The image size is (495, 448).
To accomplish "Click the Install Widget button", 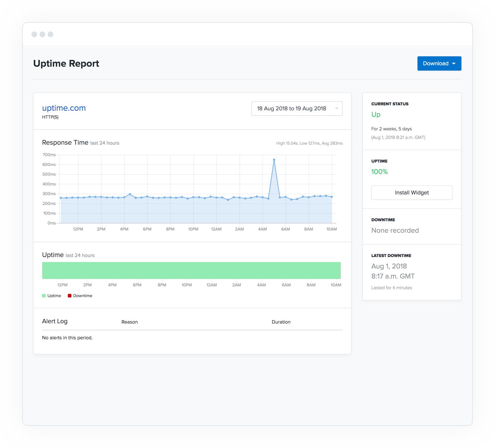I will [411, 192].
